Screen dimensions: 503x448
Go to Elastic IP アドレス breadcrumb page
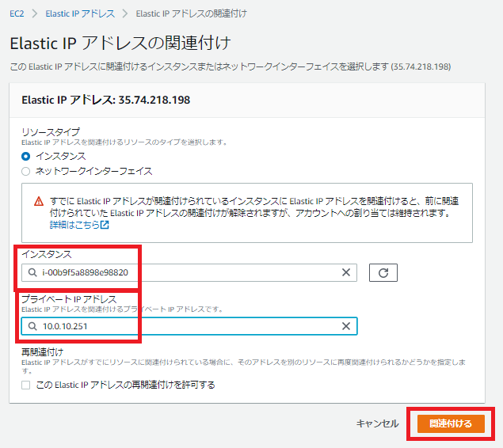pos(80,13)
